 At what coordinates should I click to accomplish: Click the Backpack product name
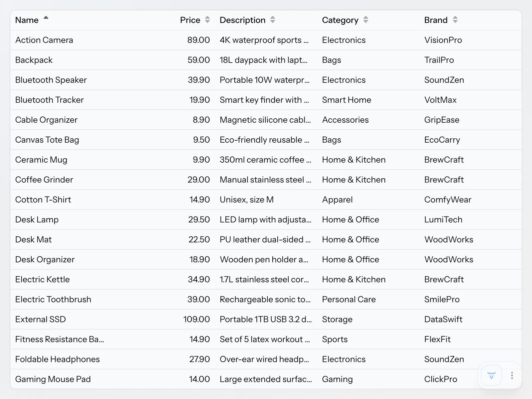click(x=34, y=60)
